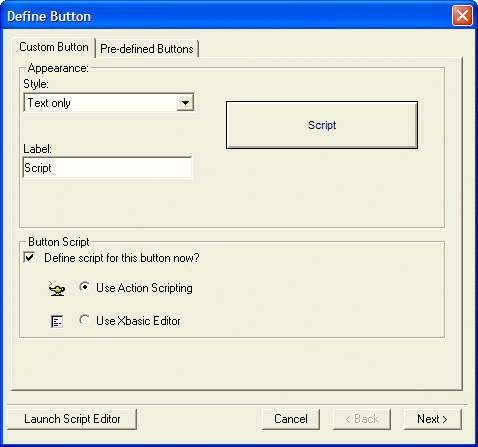Screen dimensions: 478x447
Task: Switch to the Custom Button tab
Action: [54, 47]
